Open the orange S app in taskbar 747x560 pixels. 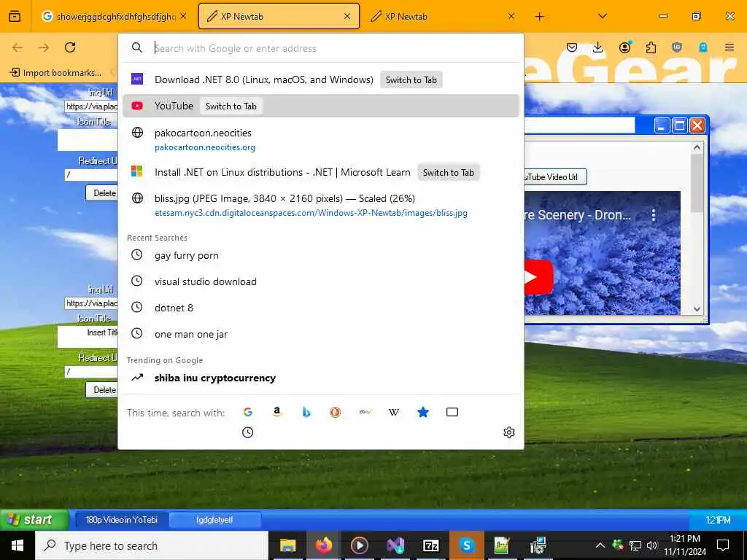tap(466, 545)
